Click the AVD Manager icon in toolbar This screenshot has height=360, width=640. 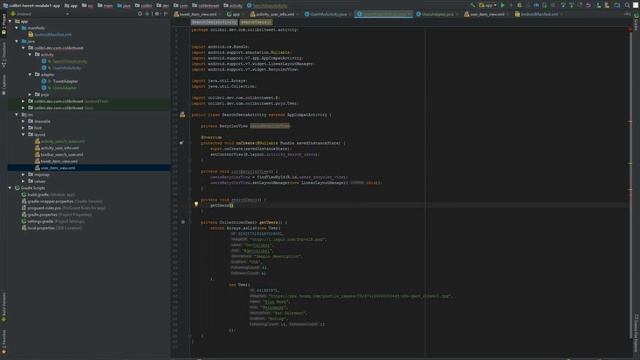click(599, 5)
